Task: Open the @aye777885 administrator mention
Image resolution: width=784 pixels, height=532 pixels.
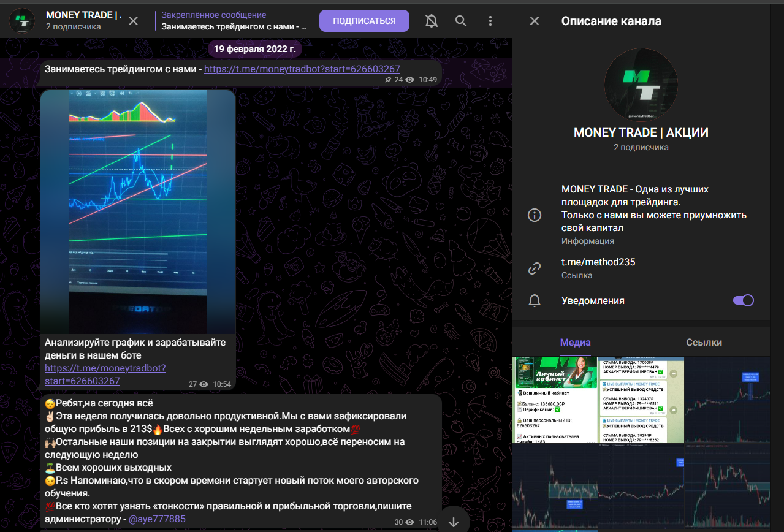Action: pos(156,519)
